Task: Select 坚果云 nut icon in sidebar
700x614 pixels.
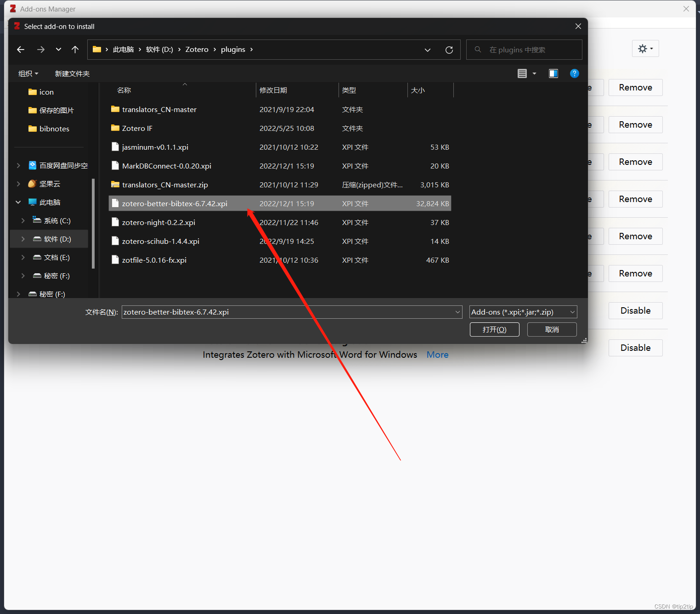Action: [x=32, y=184]
